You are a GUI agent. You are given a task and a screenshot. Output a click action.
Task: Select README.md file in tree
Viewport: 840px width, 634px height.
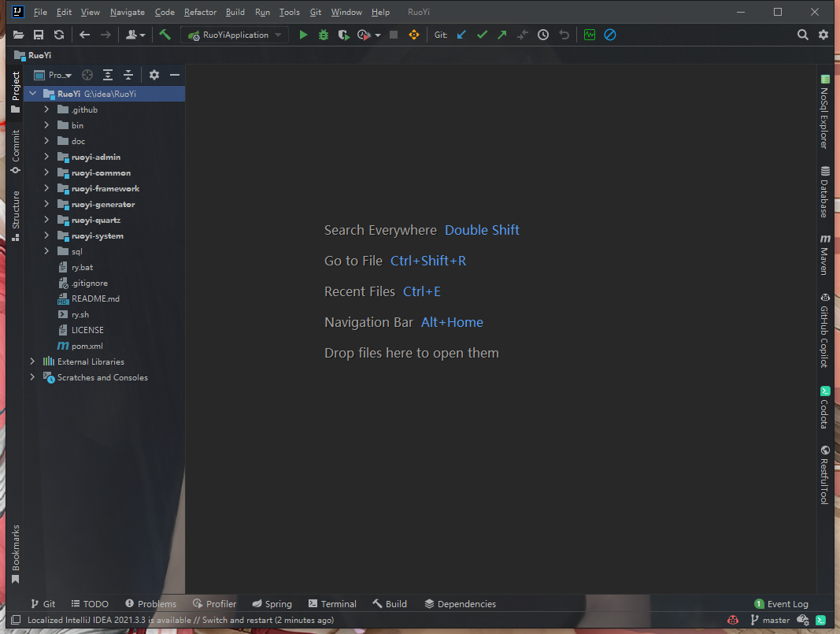coord(95,298)
